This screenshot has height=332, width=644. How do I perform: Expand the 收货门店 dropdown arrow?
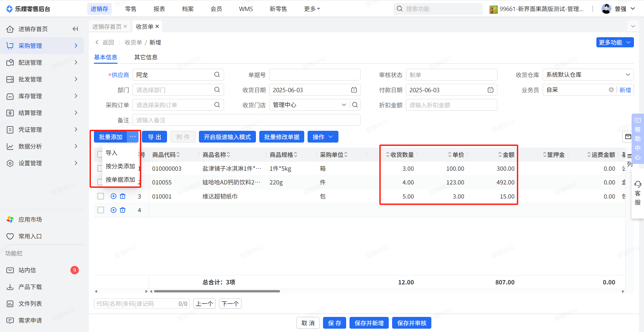[344, 105]
